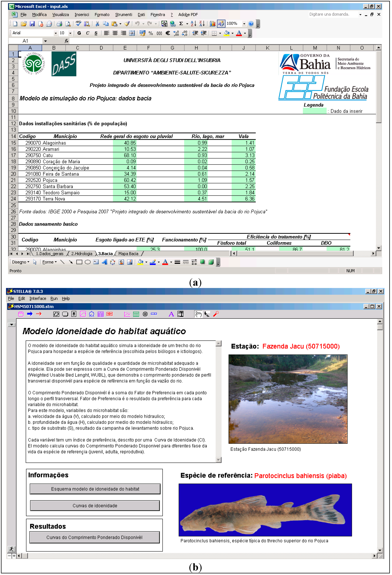This screenshot has width=392, height=575.
Task: Toggle bold 'G' formatting button
Action: coord(79,33)
